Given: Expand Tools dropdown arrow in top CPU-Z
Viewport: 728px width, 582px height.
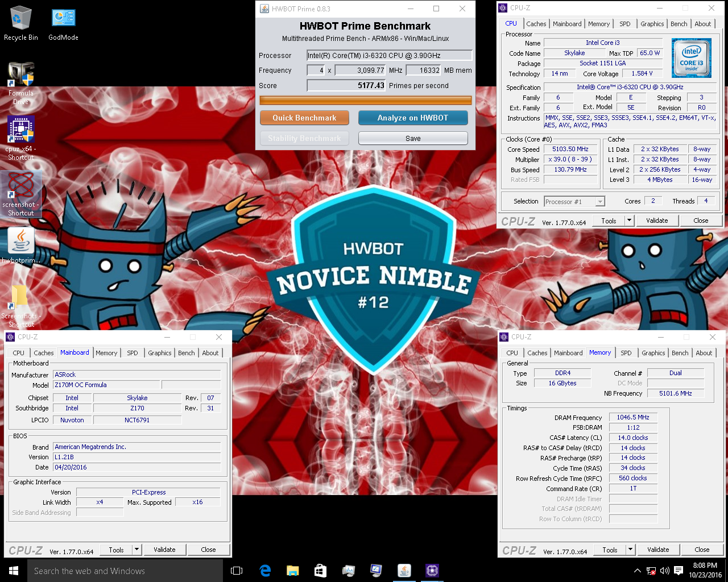Looking at the screenshot, I should (629, 221).
